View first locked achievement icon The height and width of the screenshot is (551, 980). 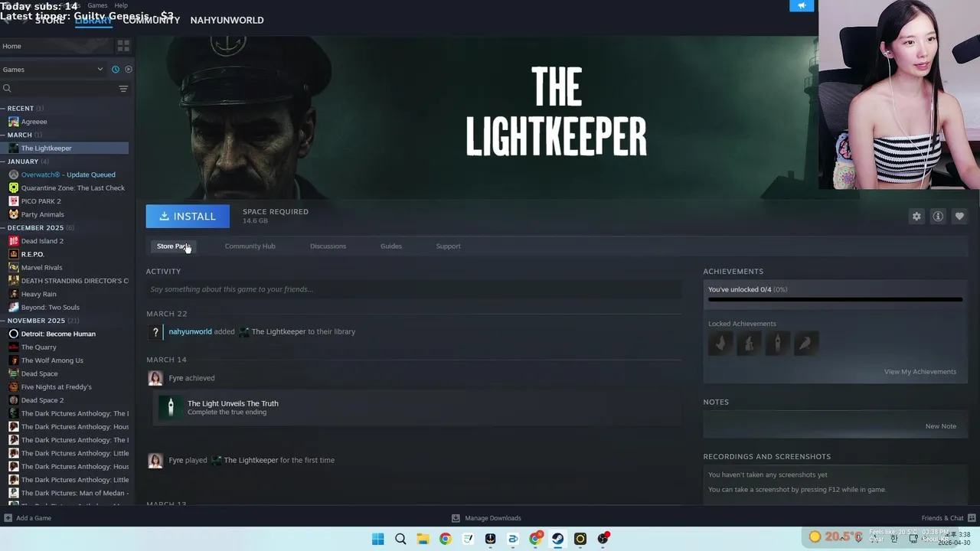(720, 343)
